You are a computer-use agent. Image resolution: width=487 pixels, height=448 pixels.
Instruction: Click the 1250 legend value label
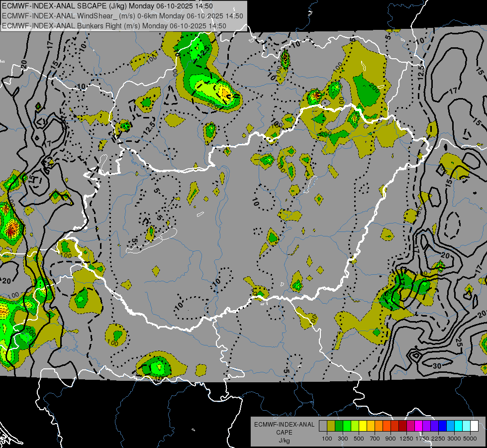tap(406, 439)
